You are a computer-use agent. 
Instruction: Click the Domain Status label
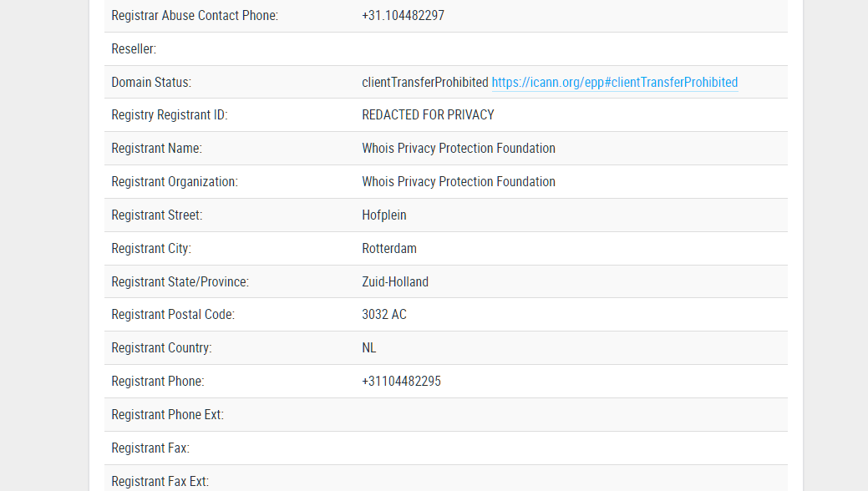(151, 82)
